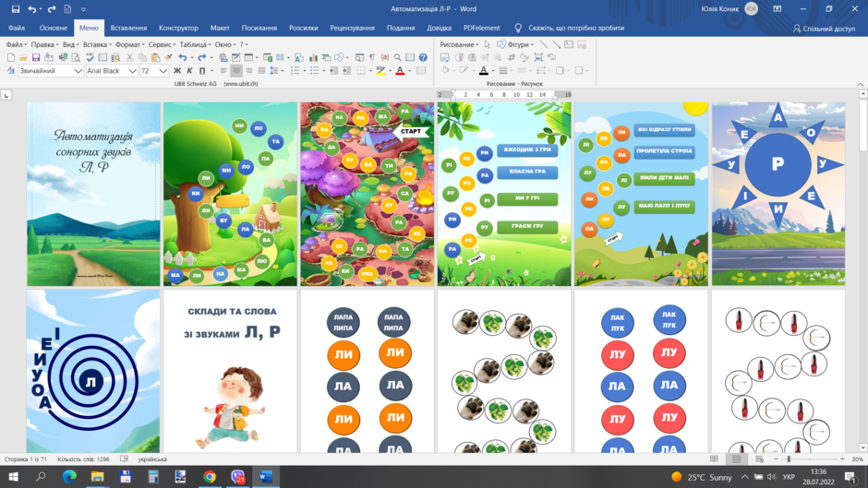Toggle italic К formatting

pyautogui.click(x=189, y=71)
